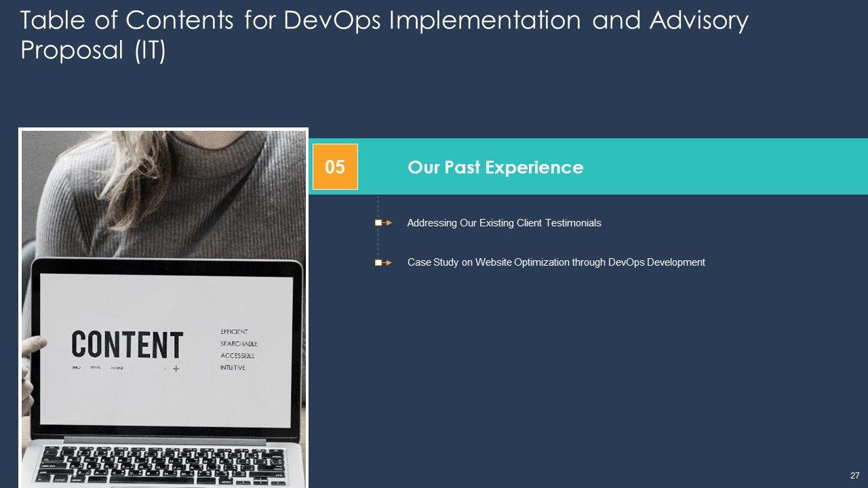The height and width of the screenshot is (488, 868).
Task: Select the laptop photo thumbnail
Action: (163, 308)
